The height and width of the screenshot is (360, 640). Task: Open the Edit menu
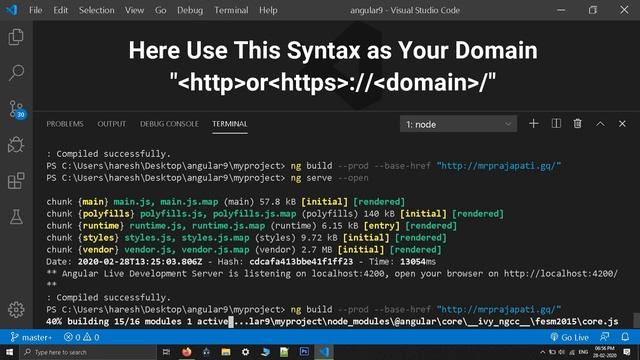(60, 10)
